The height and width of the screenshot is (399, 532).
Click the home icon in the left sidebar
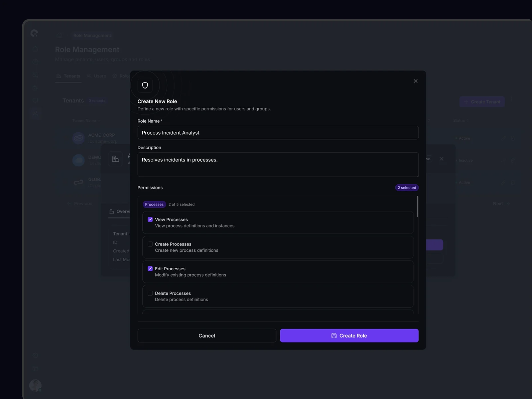[35, 49]
